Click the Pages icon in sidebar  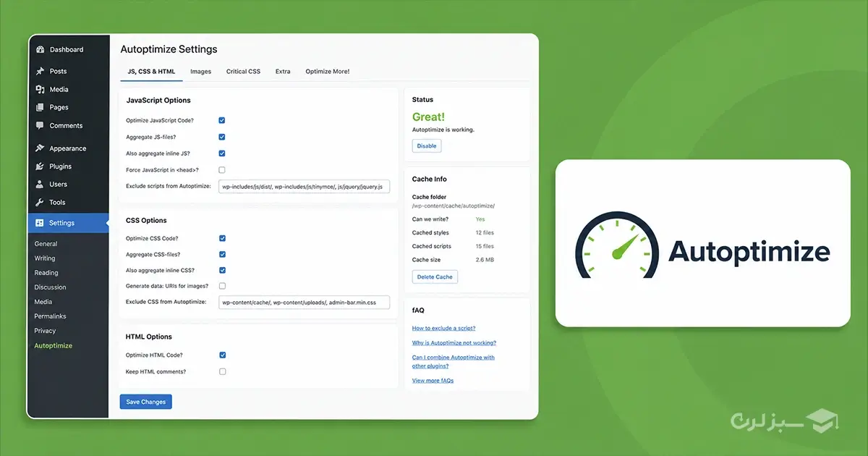click(x=40, y=107)
